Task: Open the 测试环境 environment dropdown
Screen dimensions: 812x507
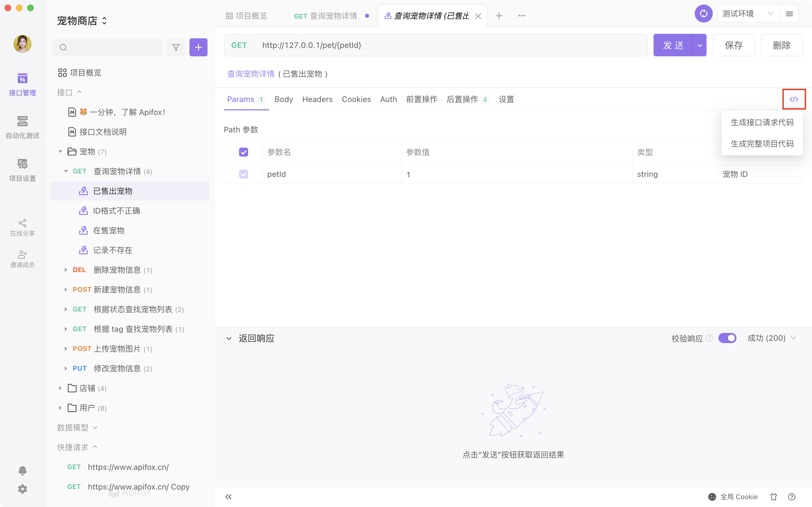Action: click(x=748, y=14)
